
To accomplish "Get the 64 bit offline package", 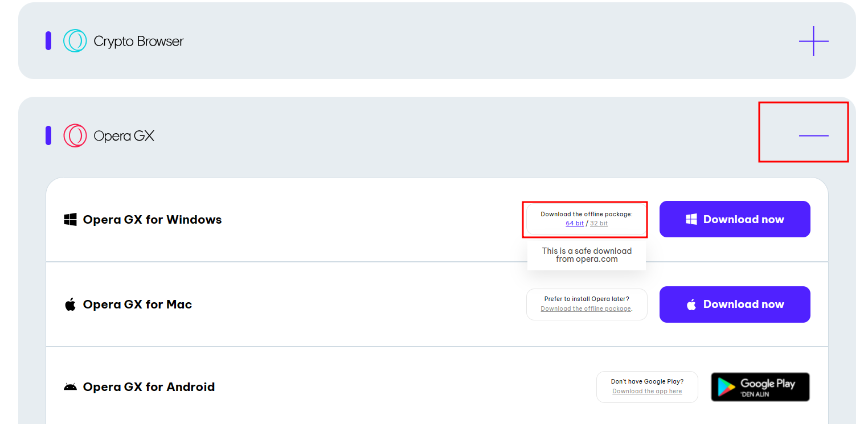I will coord(575,224).
